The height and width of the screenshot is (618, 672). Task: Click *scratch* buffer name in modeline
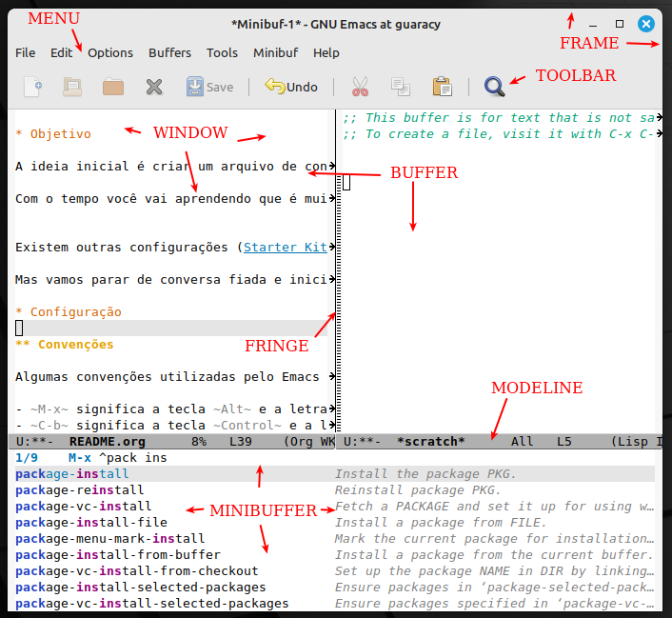point(431,442)
